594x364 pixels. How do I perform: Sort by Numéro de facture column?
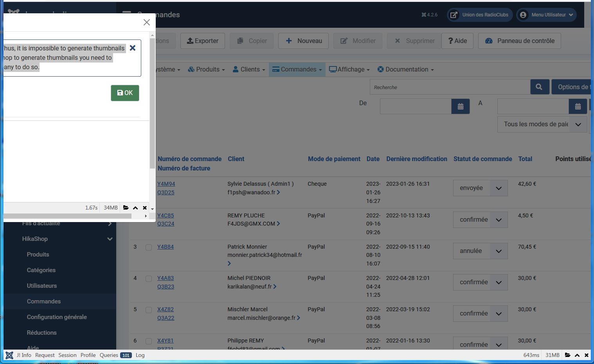point(184,169)
